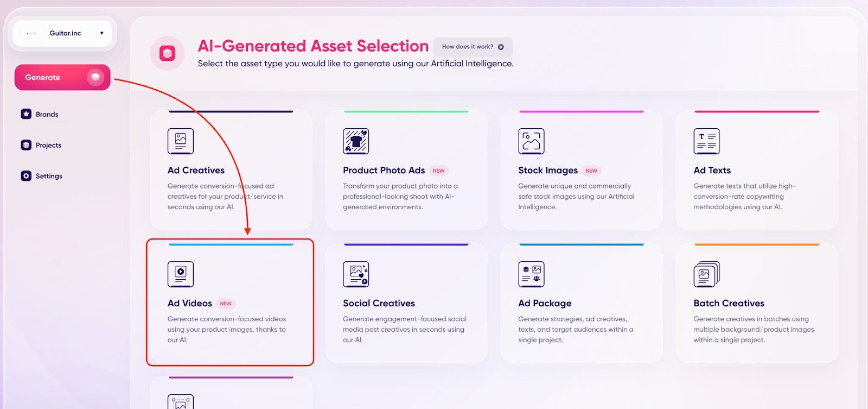
Task: Select the Brands star icon in sidebar
Action: pyautogui.click(x=25, y=114)
